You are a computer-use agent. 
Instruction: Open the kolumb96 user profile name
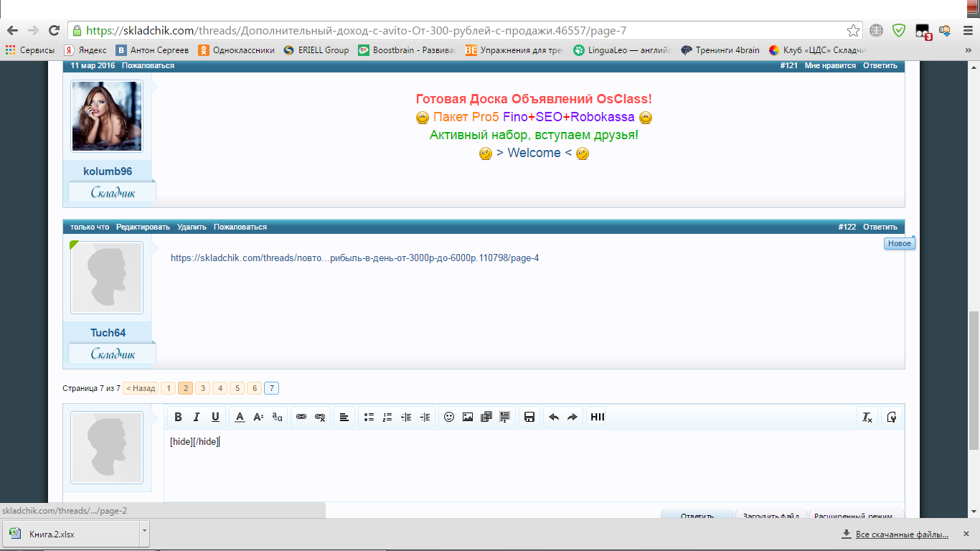(108, 171)
